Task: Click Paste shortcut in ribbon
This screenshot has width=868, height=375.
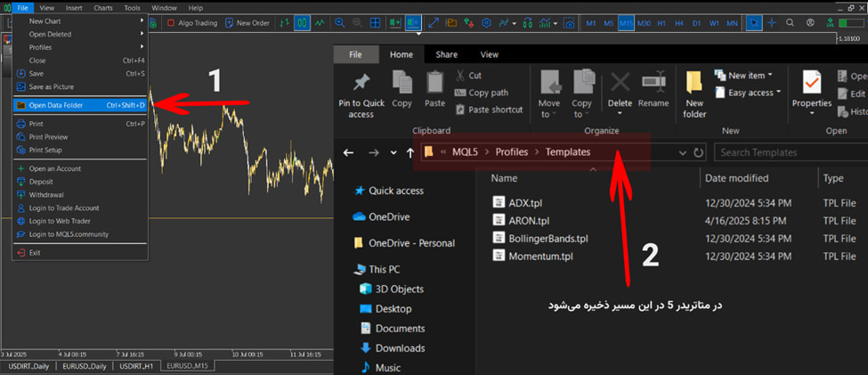Action: coord(489,110)
